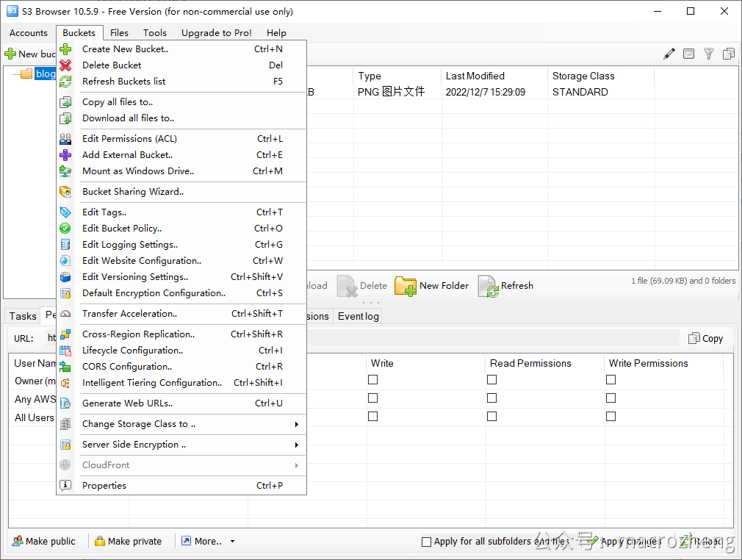
Task: Click the funnel filter icon in top toolbar
Action: [708, 54]
